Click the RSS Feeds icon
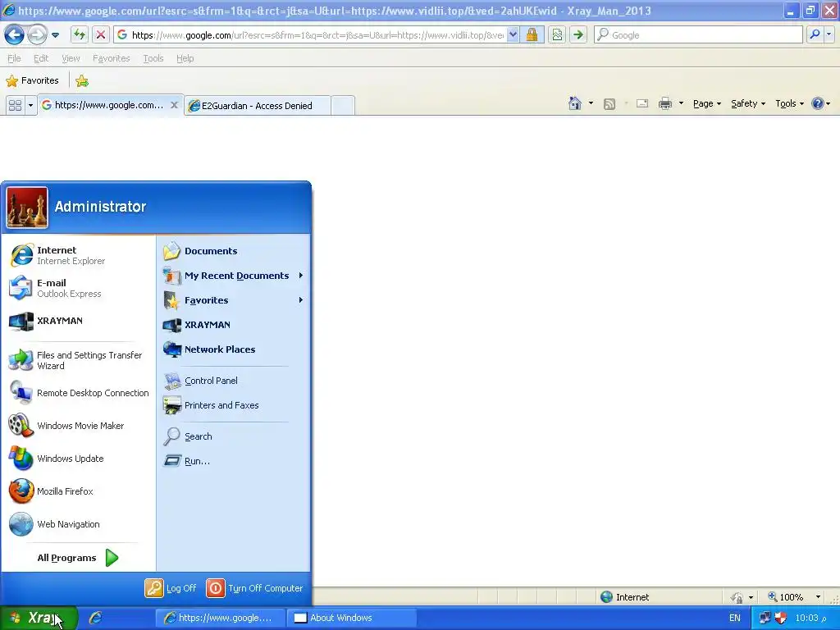 tap(609, 104)
